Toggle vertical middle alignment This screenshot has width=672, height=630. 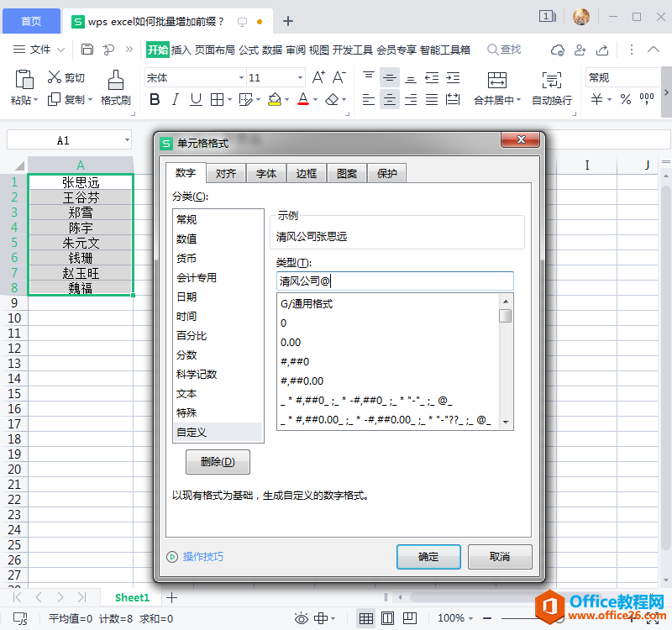pyautogui.click(x=390, y=77)
